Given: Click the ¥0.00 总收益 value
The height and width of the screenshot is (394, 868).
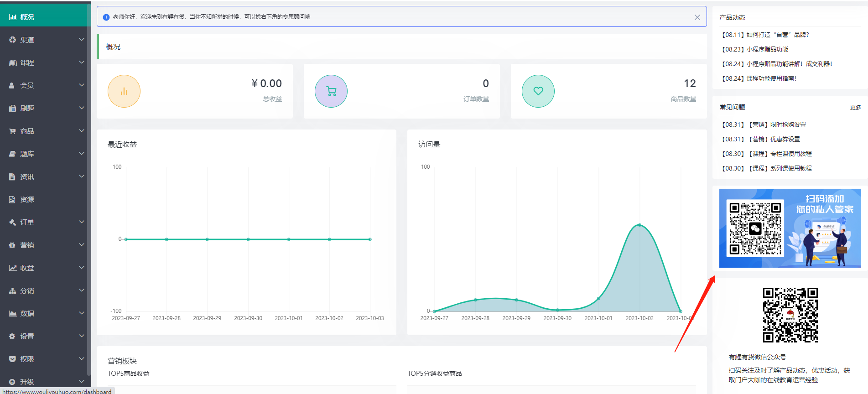Looking at the screenshot, I should point(266,83).
